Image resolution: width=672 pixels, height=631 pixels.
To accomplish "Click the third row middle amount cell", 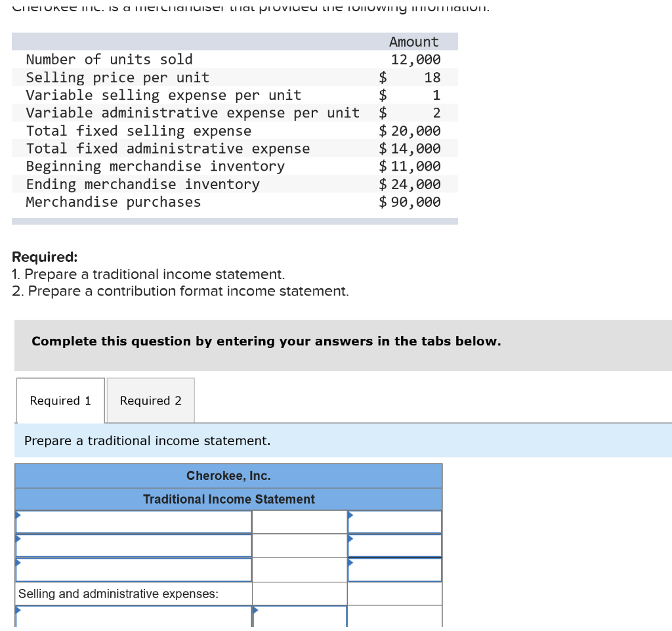I will 299,569.
